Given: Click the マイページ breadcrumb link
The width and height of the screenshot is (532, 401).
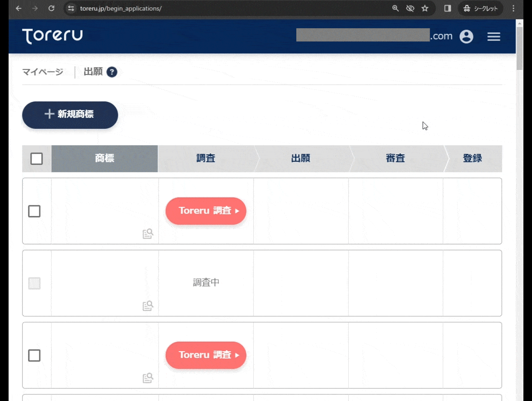Looking at the screenshot, I should coord(43,72).
